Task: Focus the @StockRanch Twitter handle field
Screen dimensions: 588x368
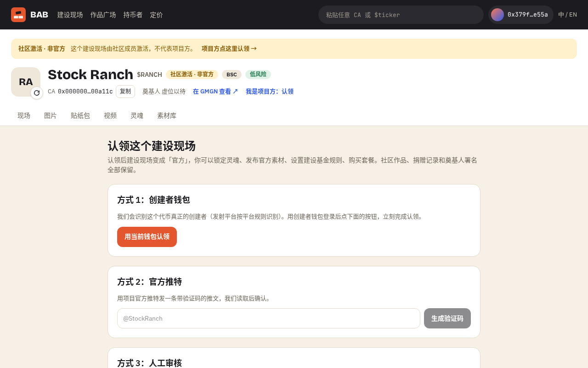Action: point(269,318)
